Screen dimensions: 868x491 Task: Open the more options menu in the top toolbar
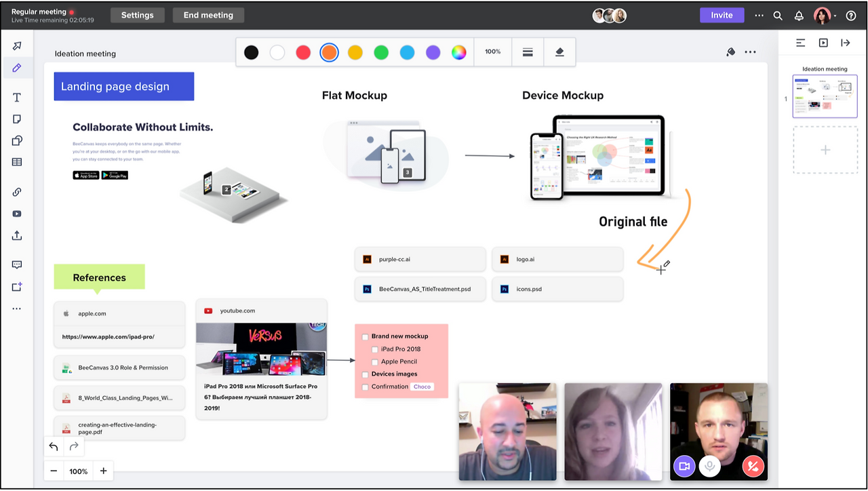pos(750,52)
